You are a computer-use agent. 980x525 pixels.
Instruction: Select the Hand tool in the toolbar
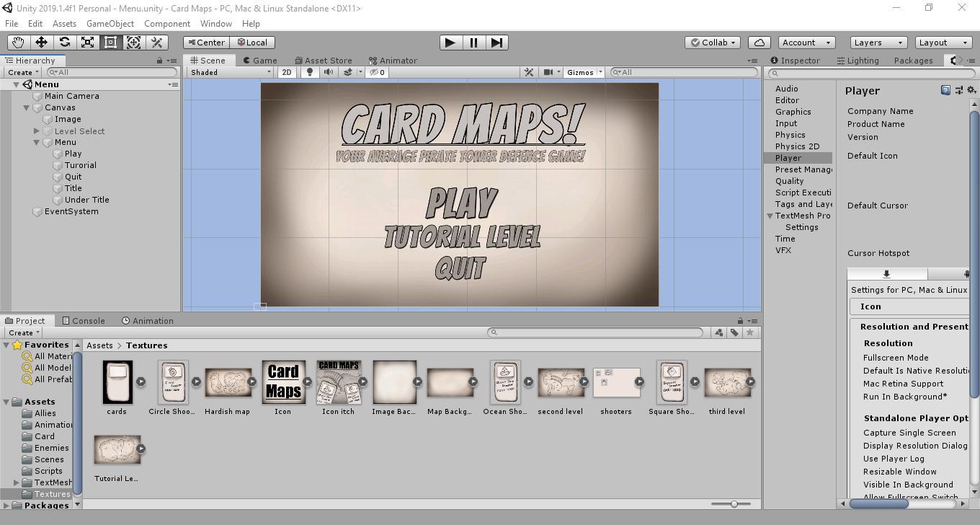tap(18, 43)
